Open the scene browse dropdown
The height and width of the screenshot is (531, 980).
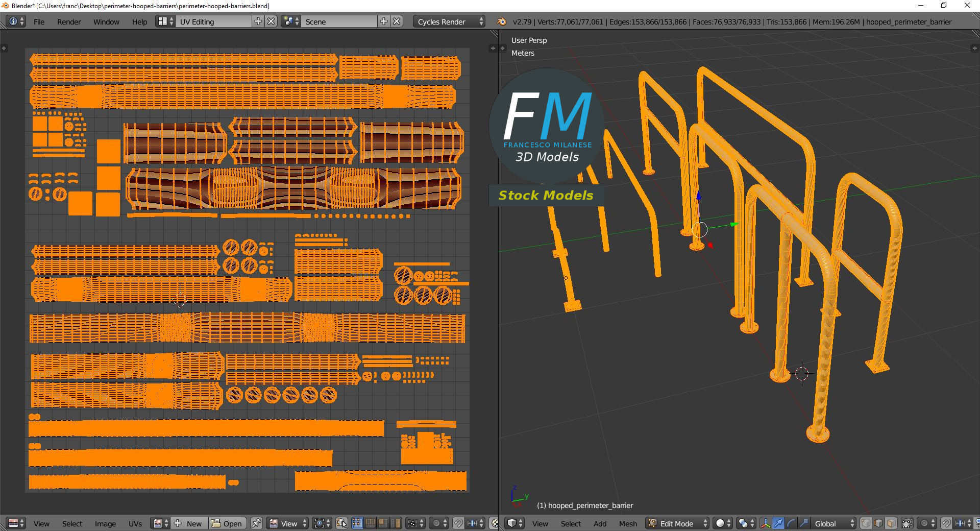tap(290, 21)
